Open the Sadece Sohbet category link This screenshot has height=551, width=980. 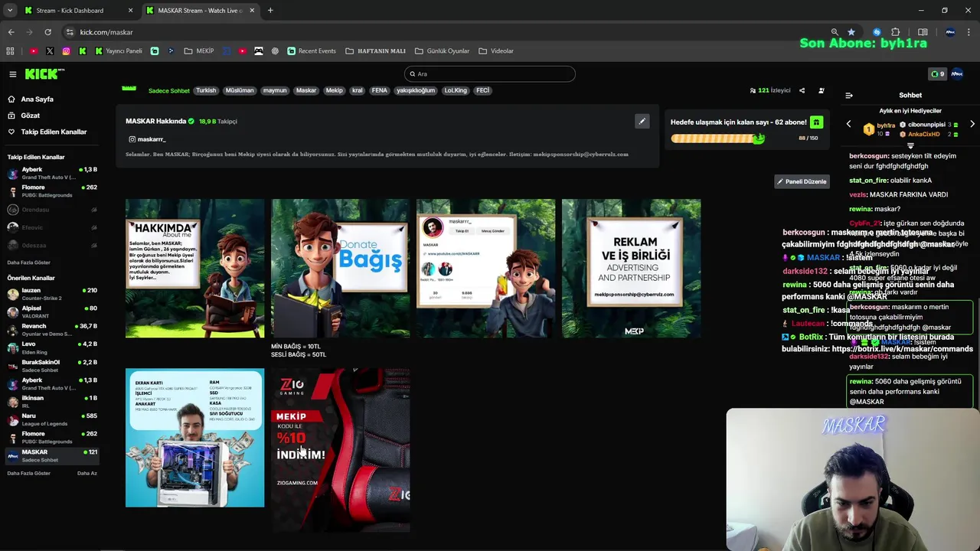pyautogui.click(x=168, y=90)
